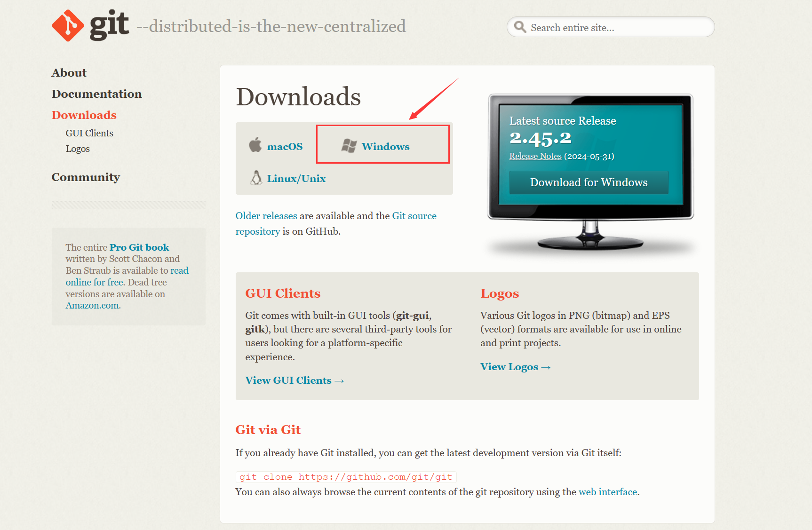Open the About section
Image resolution: width=812 pixels, height=530 pixels.
pyautogui.click(x=69, y=73)
